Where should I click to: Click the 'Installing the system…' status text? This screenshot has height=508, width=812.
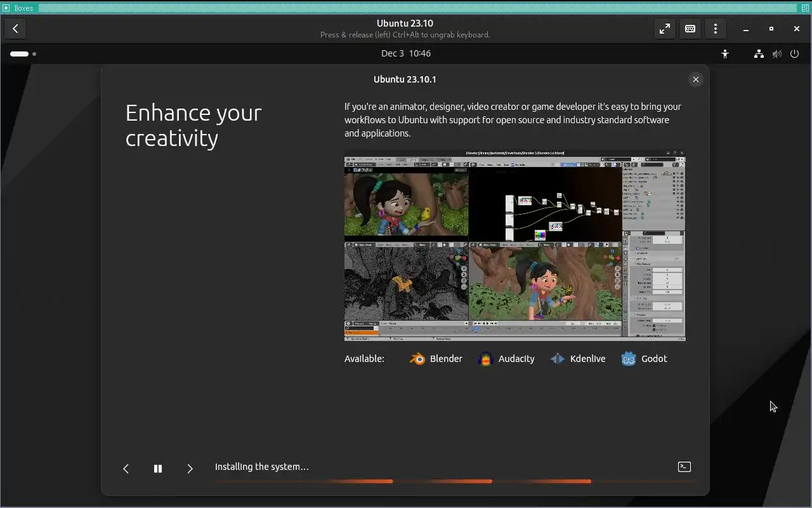coord(262,467)
